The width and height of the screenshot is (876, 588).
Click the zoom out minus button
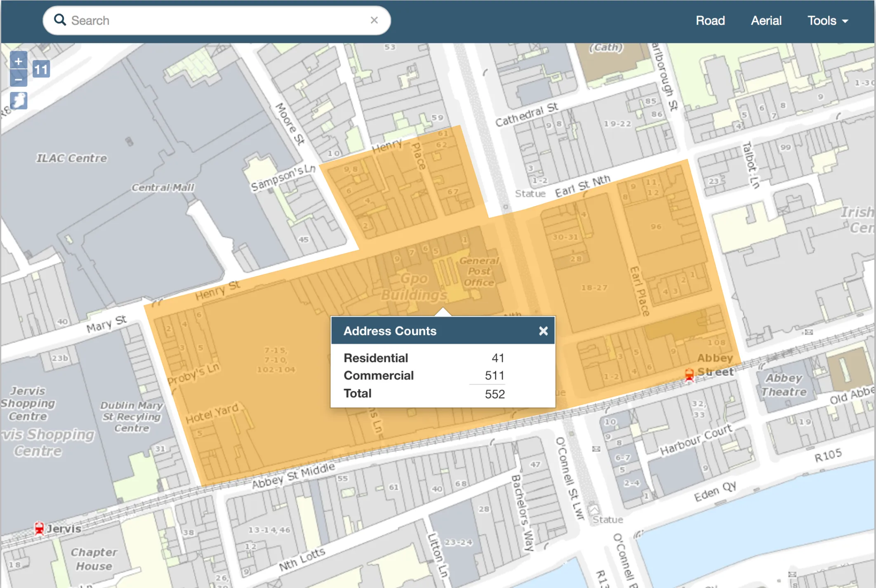point(19,78)
